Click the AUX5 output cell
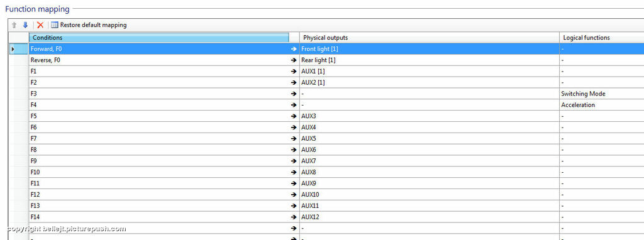This screenshot has width=644, height=240. click(x=430, y=138)
